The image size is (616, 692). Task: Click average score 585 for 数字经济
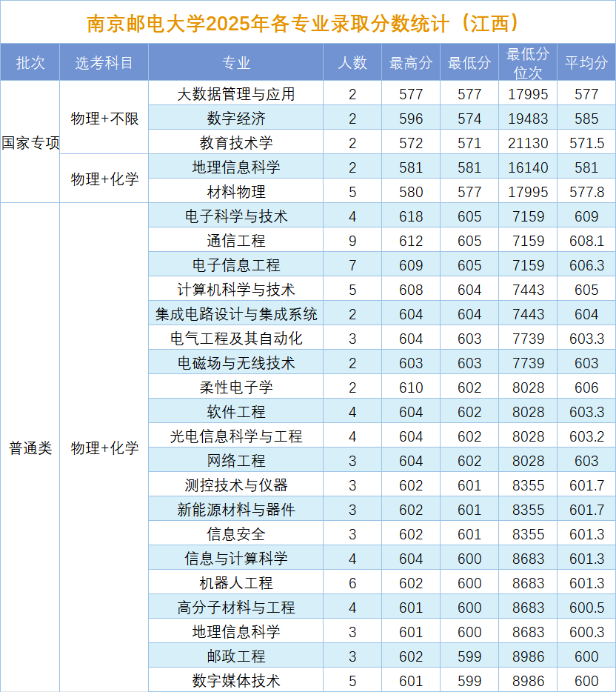(586, 119)
